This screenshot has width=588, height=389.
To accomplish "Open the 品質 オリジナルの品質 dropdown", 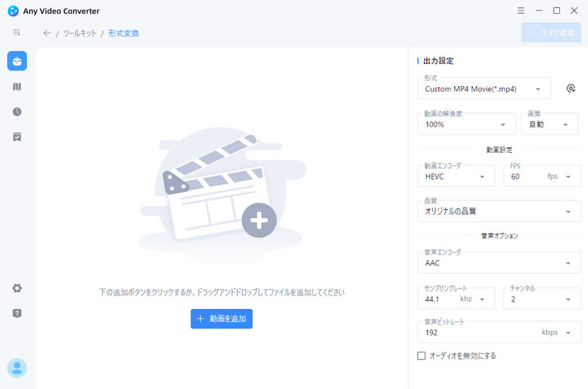I will [499, 211].
